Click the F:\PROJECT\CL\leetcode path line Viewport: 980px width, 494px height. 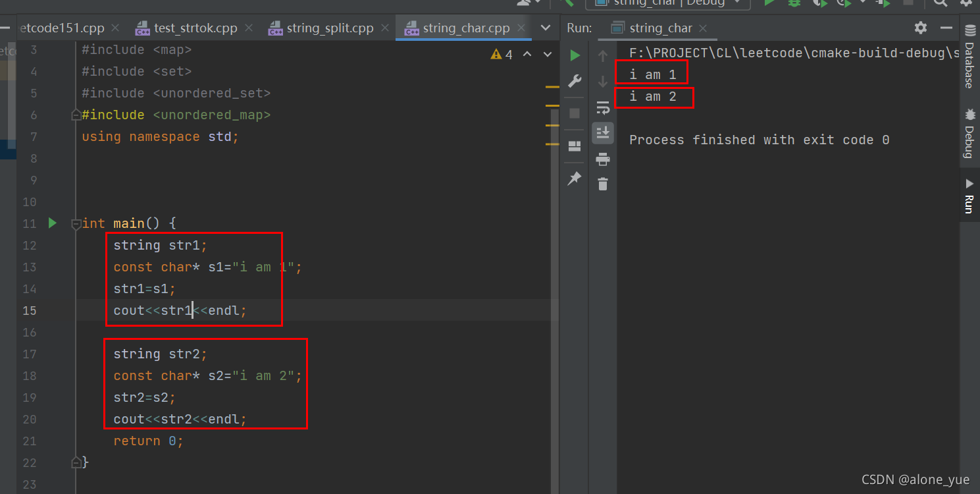794,53
